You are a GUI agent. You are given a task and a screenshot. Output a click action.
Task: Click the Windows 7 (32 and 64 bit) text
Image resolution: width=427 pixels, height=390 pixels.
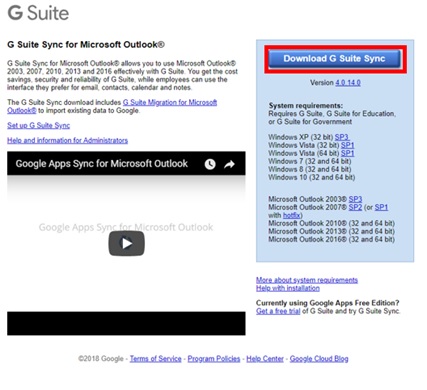310,161
